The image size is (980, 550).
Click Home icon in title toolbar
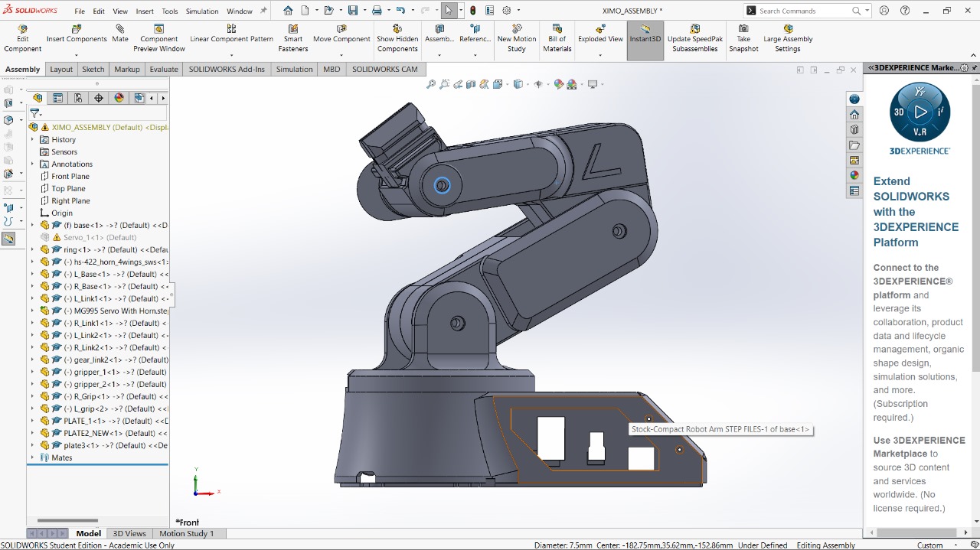pos(288,11)
